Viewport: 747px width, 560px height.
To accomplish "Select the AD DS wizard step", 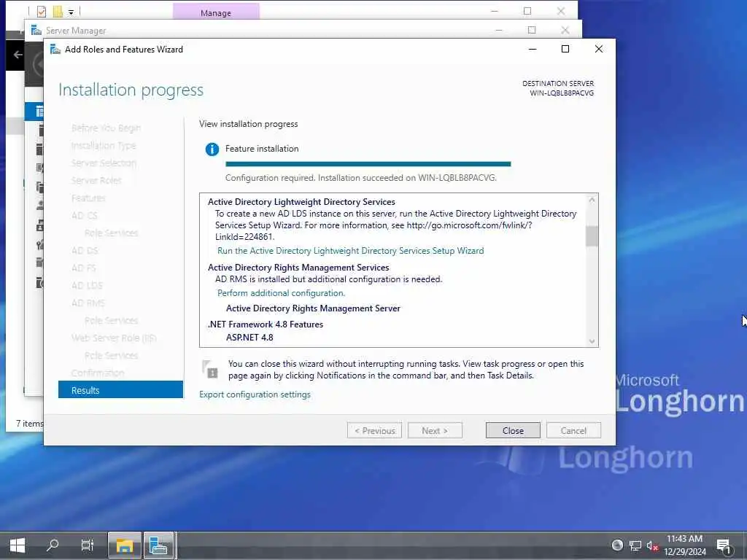I will coord(85,251).
